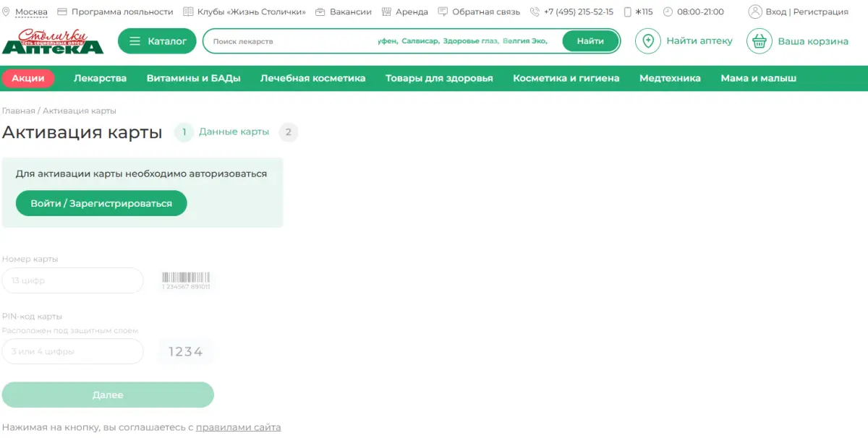Click the Найти аптеку link text
Screen dimensions: 868x438
[699, 41]
